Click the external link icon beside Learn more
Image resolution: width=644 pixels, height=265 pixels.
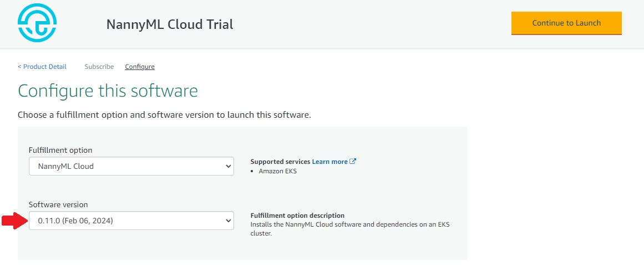pyautogui.click(x=353, y=162)
